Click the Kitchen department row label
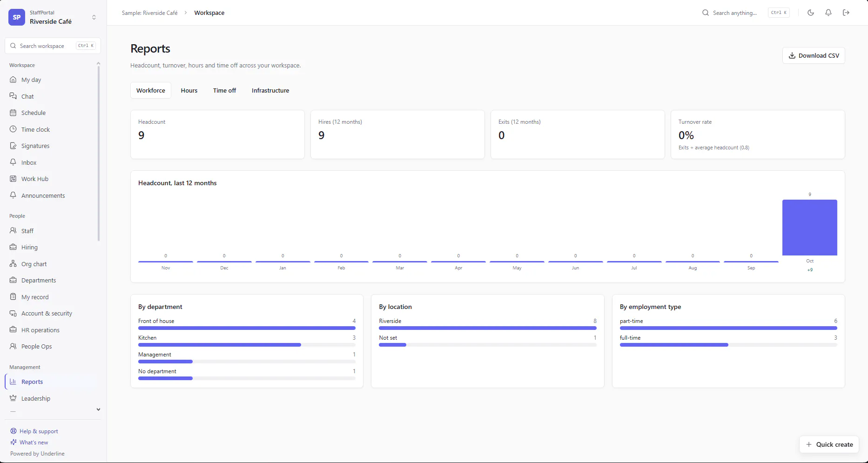Viewport: 868px width, 463px height. click(147, 338)
